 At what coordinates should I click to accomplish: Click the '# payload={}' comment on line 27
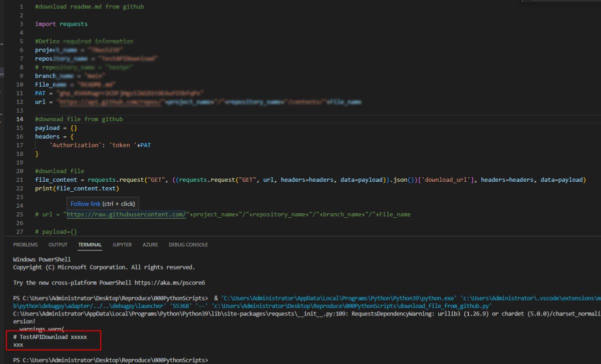56,232
